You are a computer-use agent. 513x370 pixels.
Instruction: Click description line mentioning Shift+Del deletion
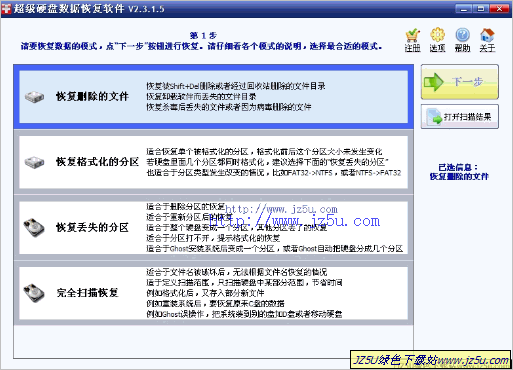coord(236,86)
